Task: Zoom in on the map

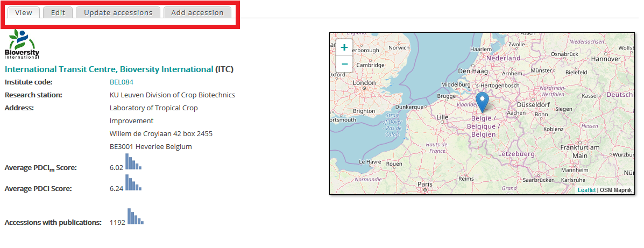Action: pyautogui.click(x=344, y=47)
